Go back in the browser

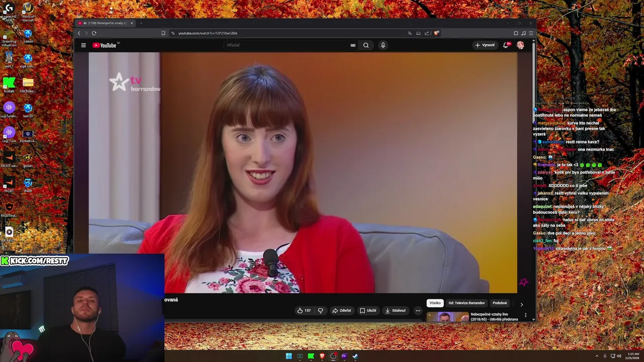(79, 33)
